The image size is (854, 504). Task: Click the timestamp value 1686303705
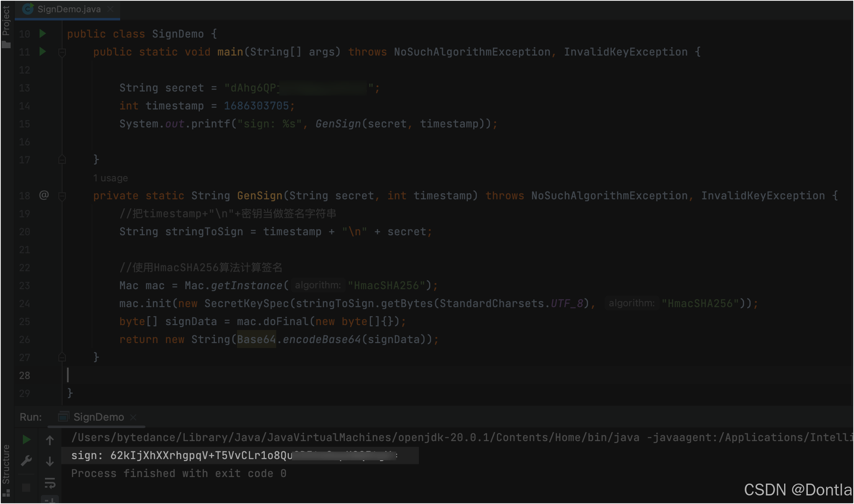(x=256, y=106)
